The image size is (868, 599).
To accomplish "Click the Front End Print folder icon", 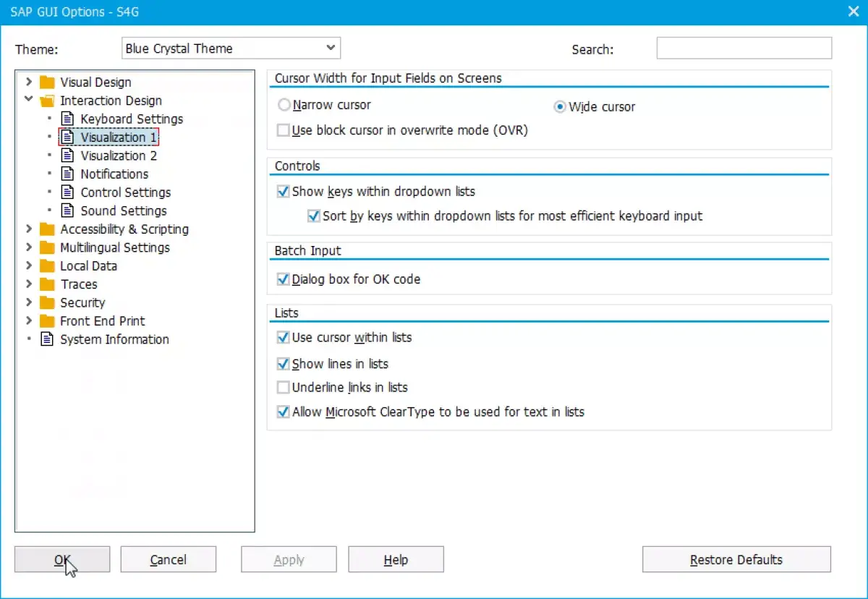I will click(47, 321).
